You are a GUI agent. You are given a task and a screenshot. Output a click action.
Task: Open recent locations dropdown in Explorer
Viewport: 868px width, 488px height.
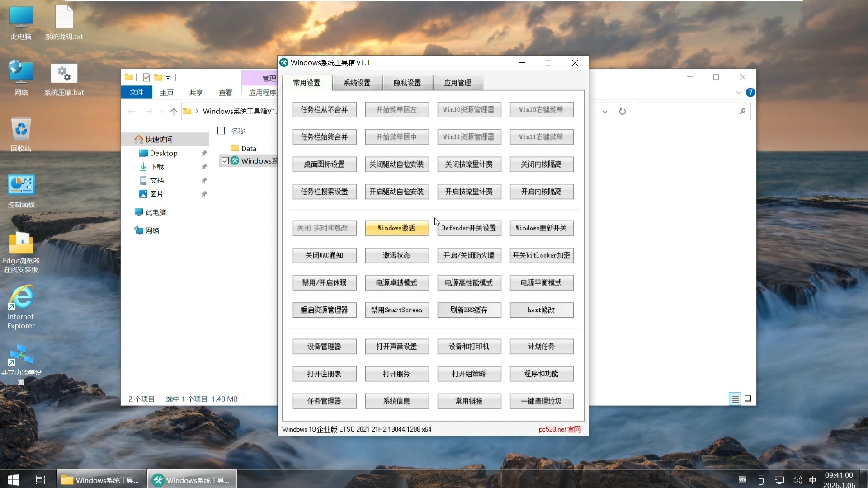pyautogui.click(x=162, y=112)
